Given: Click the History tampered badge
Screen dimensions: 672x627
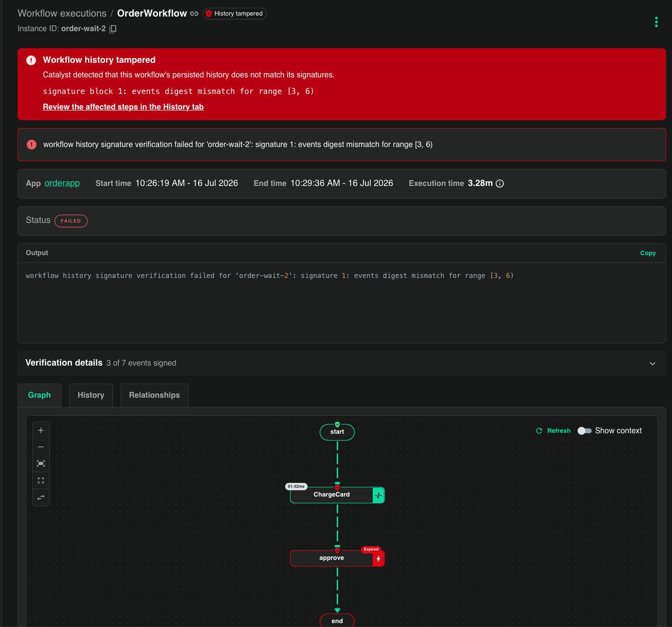Looking at the screenshot, I should (235, 14).
